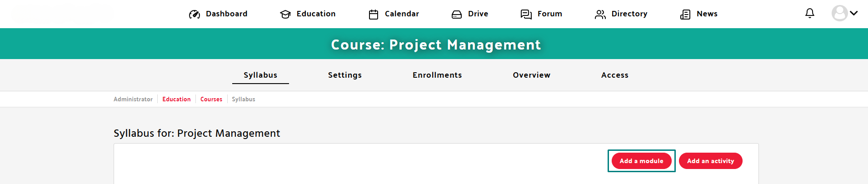Go to the Access tab

pyautogui.click(x=615, y=75)
